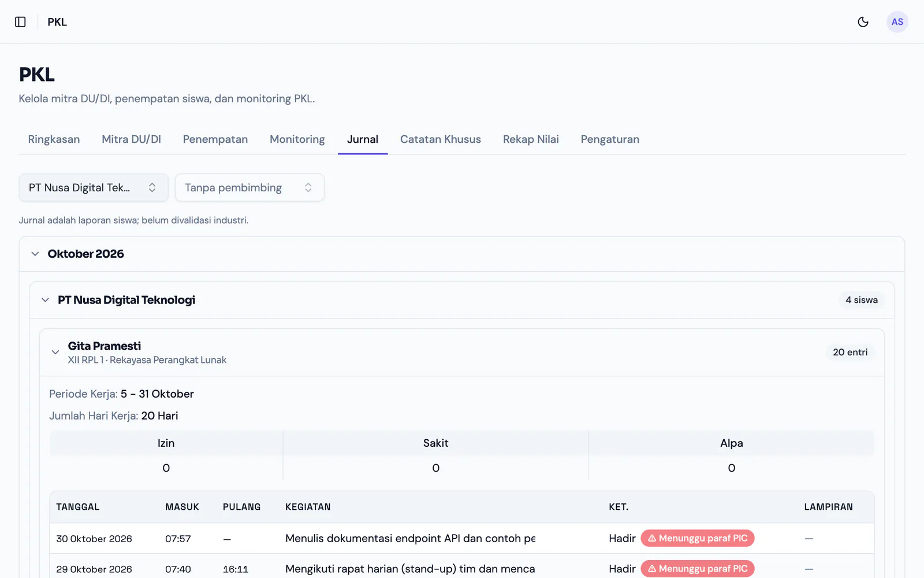
Task: Click the 20 entri badge
Action: coord(850,352)
